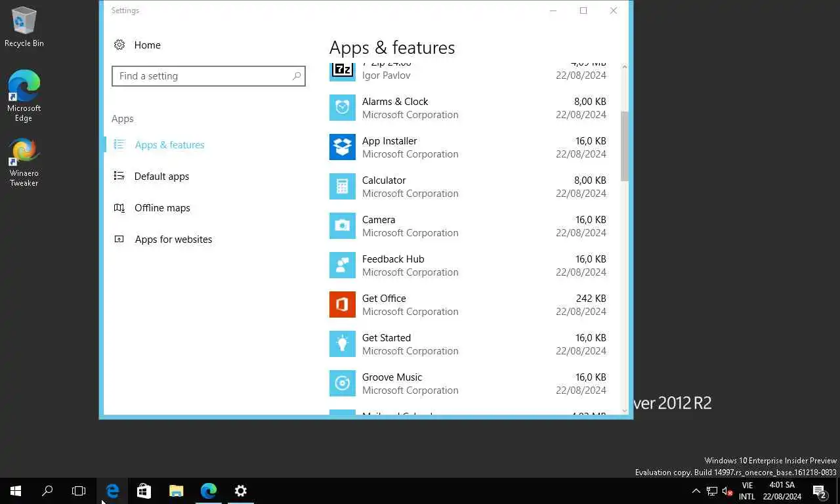
Task: Click the Alarms & Clock app icon
Action: tap(343, 108)
